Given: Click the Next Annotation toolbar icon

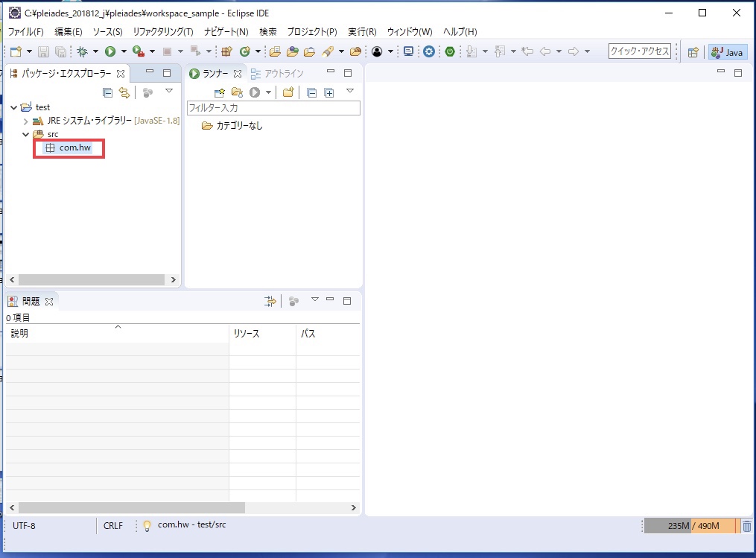Looking at the screenshot, I should pos(471,51).
